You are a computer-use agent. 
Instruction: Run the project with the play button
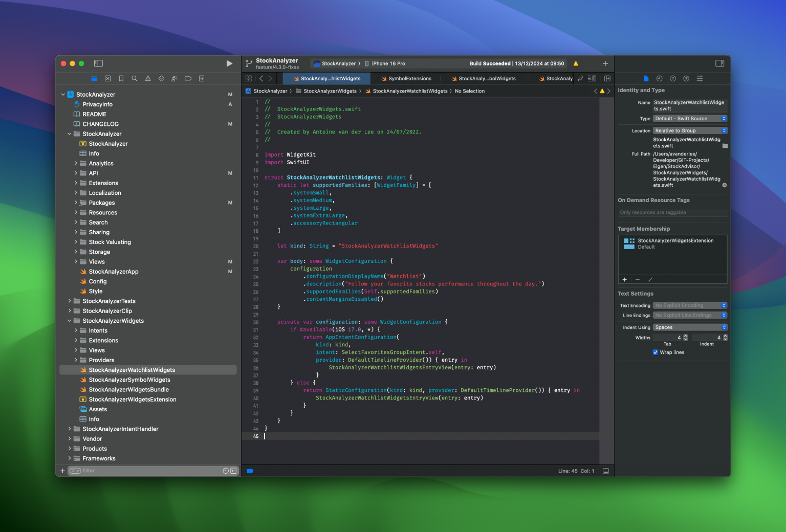click(229, 63)
